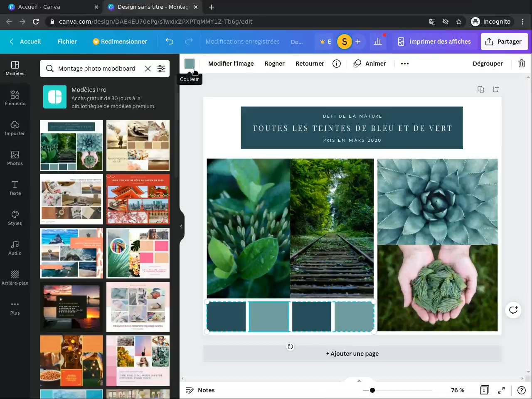532x399 pixels.
Task: Enter fullscreen presentation mode
Action: (x=501, y=390)
